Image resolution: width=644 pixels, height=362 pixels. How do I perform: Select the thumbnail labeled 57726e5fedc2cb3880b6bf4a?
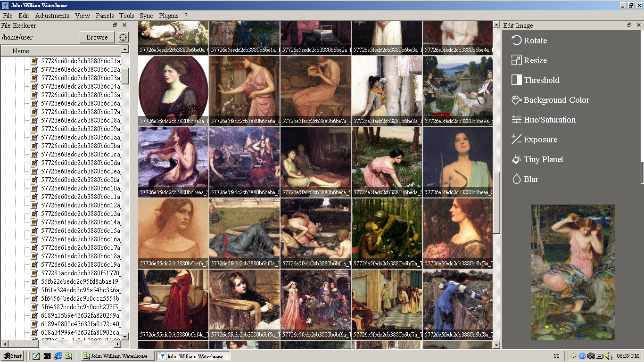click(173, 304)
